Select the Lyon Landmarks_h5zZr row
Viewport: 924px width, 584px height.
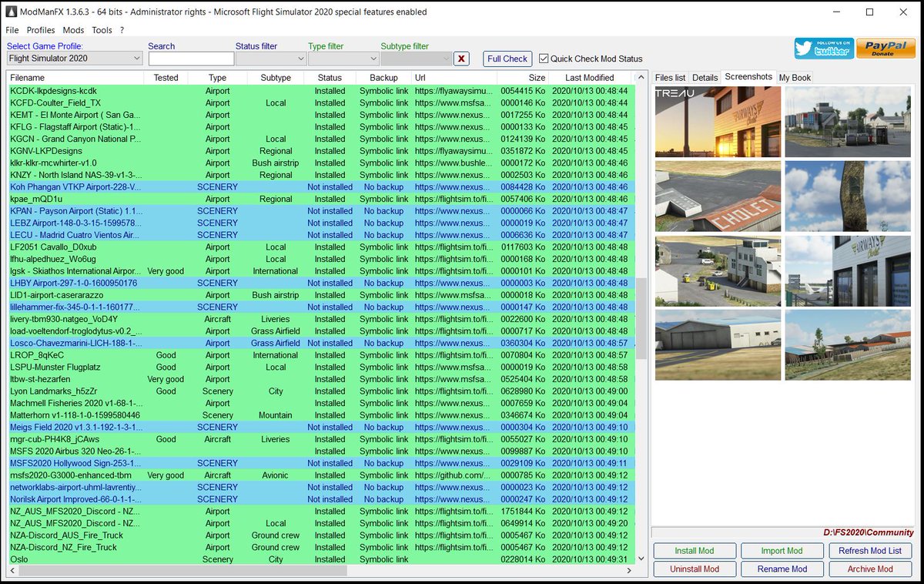click(320, 391)
